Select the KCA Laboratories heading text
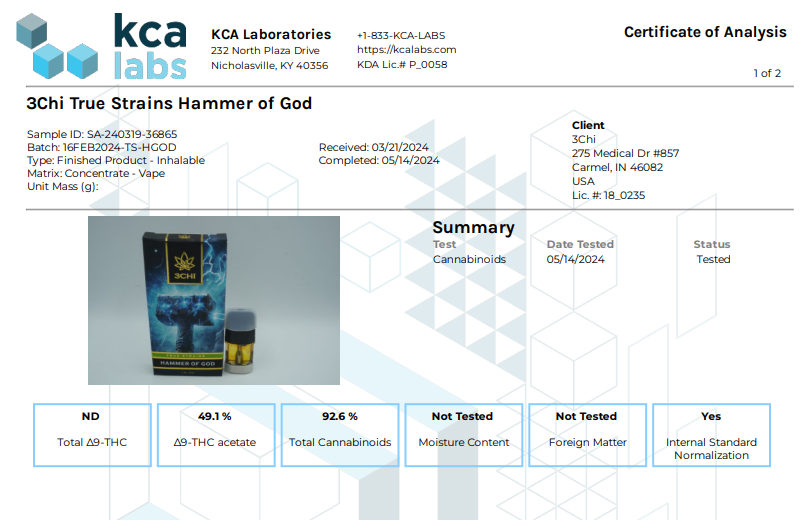Screen dimensions: 809x520 click(x=271, y=35)
